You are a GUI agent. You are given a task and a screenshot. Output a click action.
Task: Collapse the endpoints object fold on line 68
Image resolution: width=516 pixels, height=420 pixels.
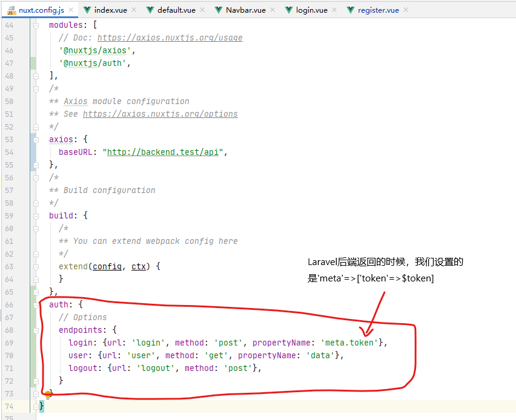(x=36, y=330)
